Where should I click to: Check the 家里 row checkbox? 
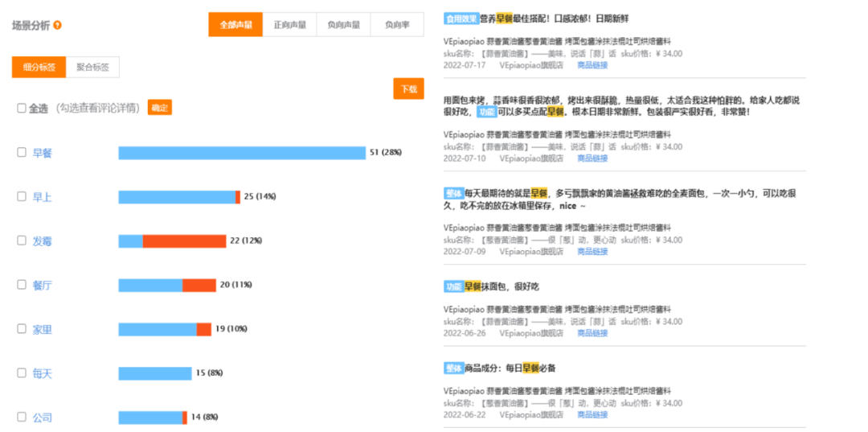[22, 328]
